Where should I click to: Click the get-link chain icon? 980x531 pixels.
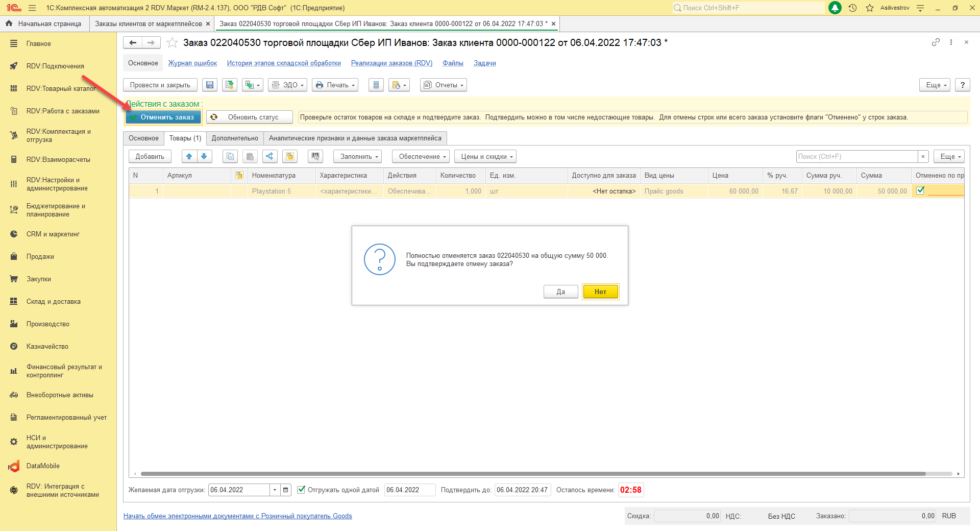(x=936, y=42)
